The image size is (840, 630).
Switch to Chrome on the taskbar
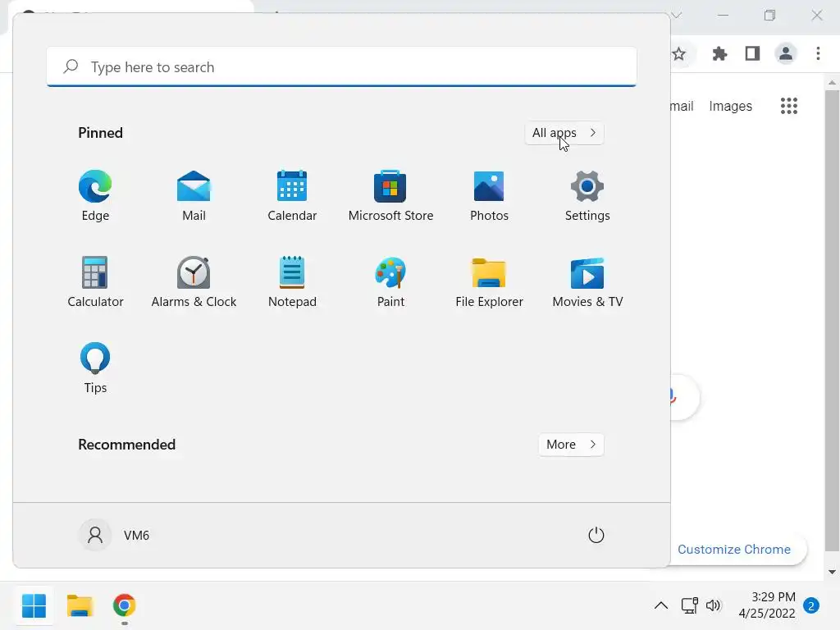tap(125, 606)
